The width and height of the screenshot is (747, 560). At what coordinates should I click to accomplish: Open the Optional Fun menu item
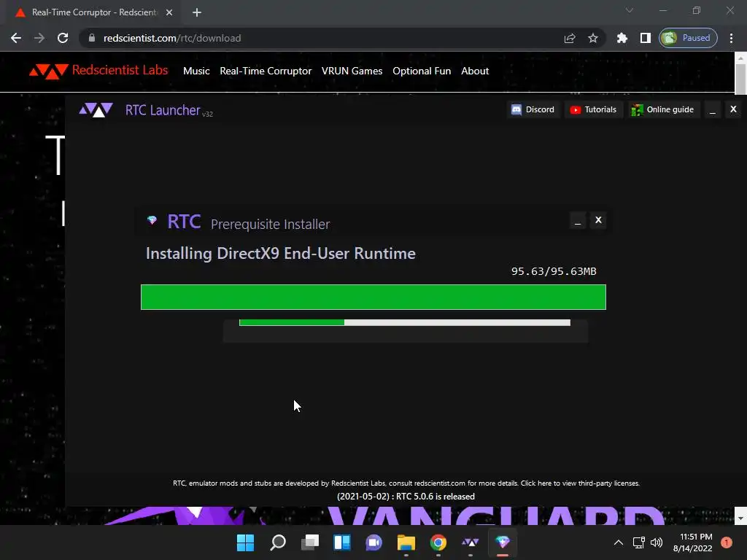pos(422,71)
